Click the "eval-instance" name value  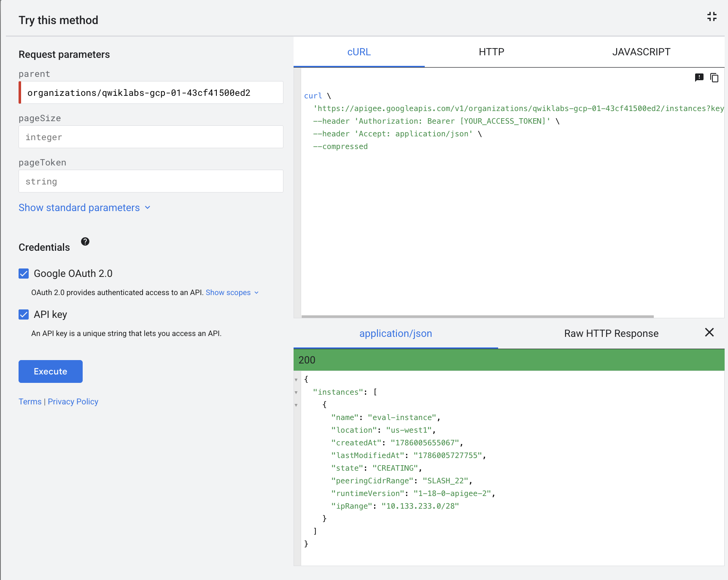402,417
